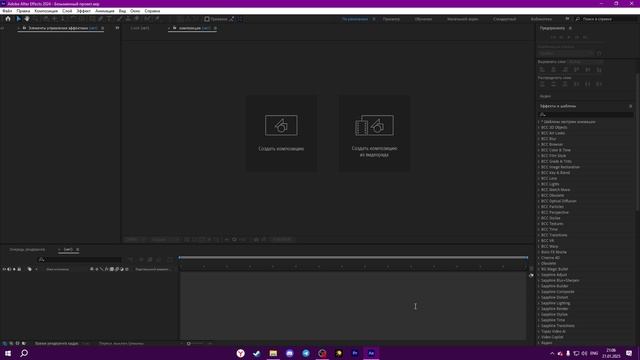Viewport: 640px width, 360px height.
Task: Open the Композиция menu
Action: (46, 11)
